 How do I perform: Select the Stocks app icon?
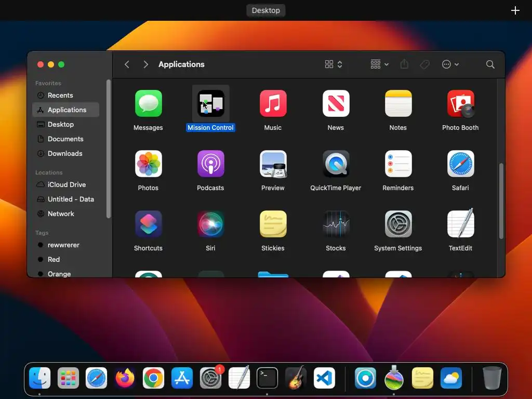click(336, 224)
